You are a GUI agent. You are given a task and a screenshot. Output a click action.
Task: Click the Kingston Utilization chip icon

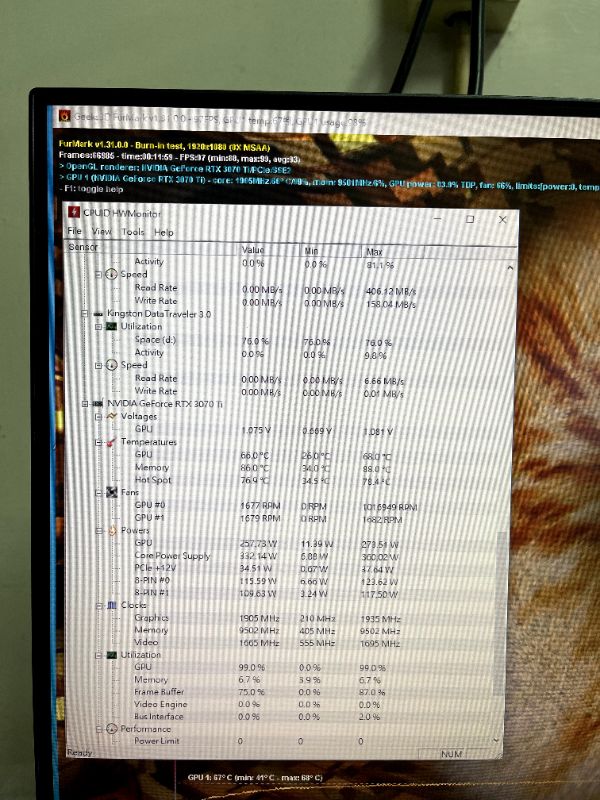(111, 327)
